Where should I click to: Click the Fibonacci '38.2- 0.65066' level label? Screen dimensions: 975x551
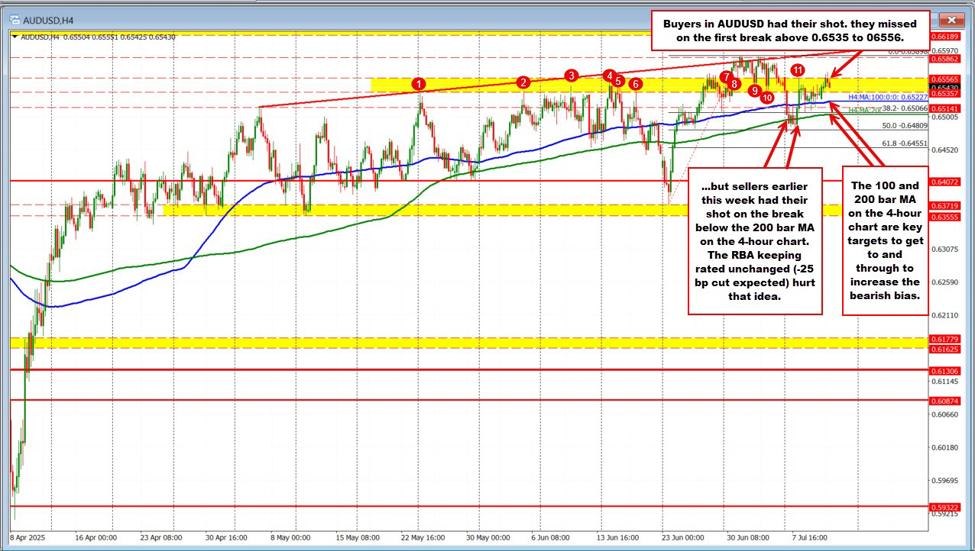point(905,108)
